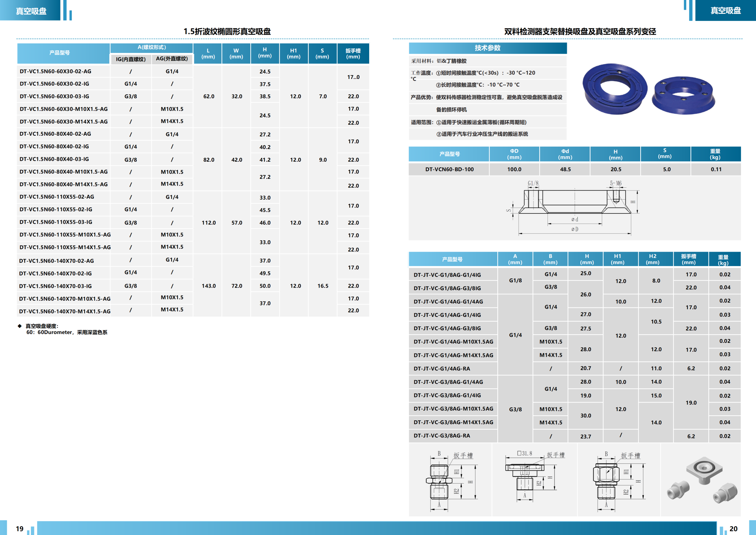The image size is (756, 535).
Task: Click the blue flange cup photo with screw holes
Action: (x=684, y=95)
